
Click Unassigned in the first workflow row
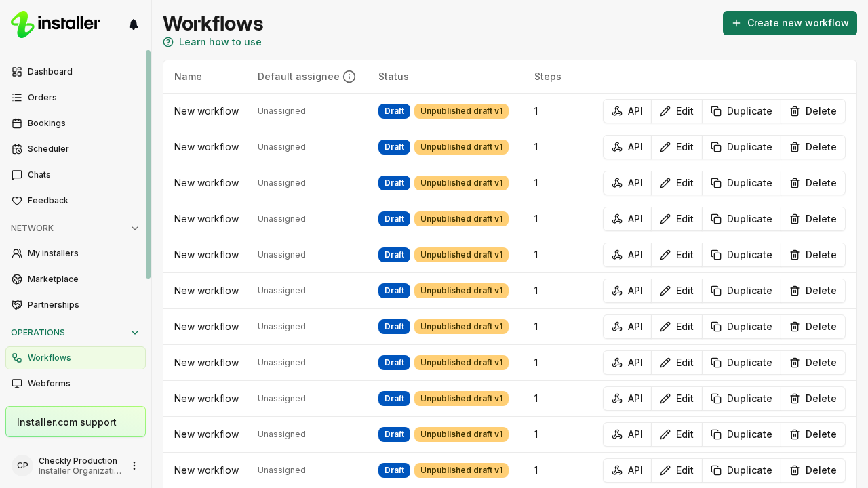coord(281,111)
